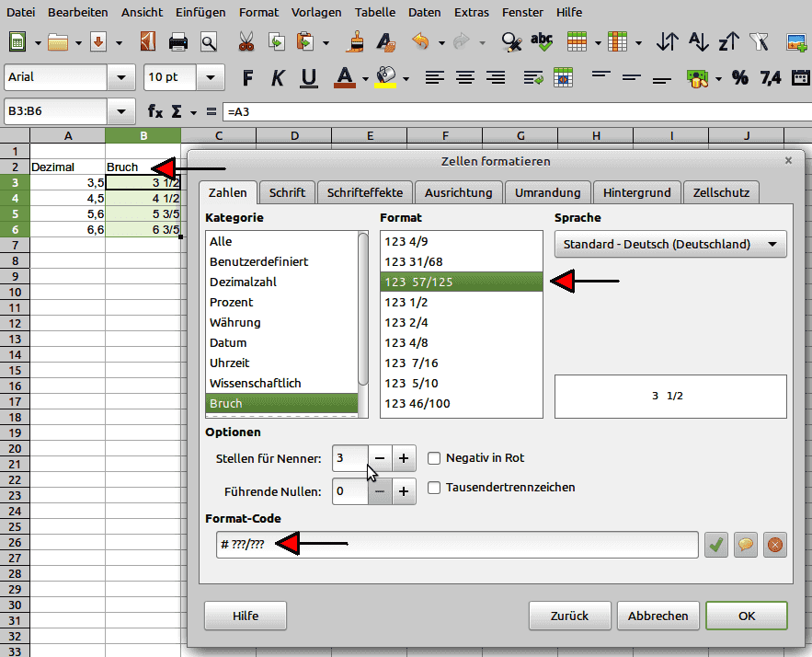Click the Sort Ascending icon
The height and width of the screenshot is (657, 812).
point(699,42)
